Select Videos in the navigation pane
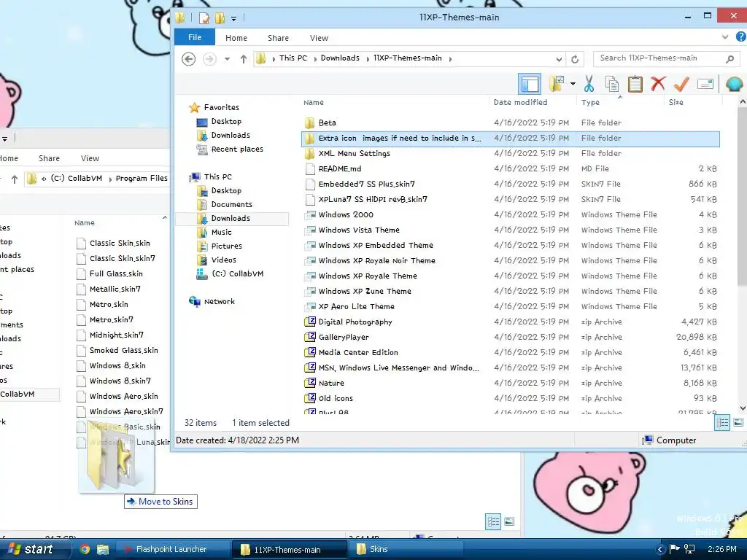Viewport: 747px width, 560px height. point(223,260)
